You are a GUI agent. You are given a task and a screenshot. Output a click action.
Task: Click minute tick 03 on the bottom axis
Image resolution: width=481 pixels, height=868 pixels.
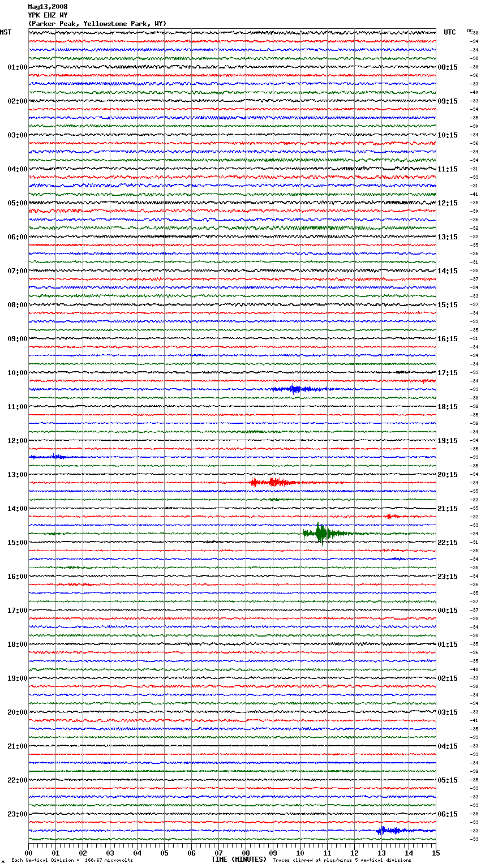tap(110, 853)
